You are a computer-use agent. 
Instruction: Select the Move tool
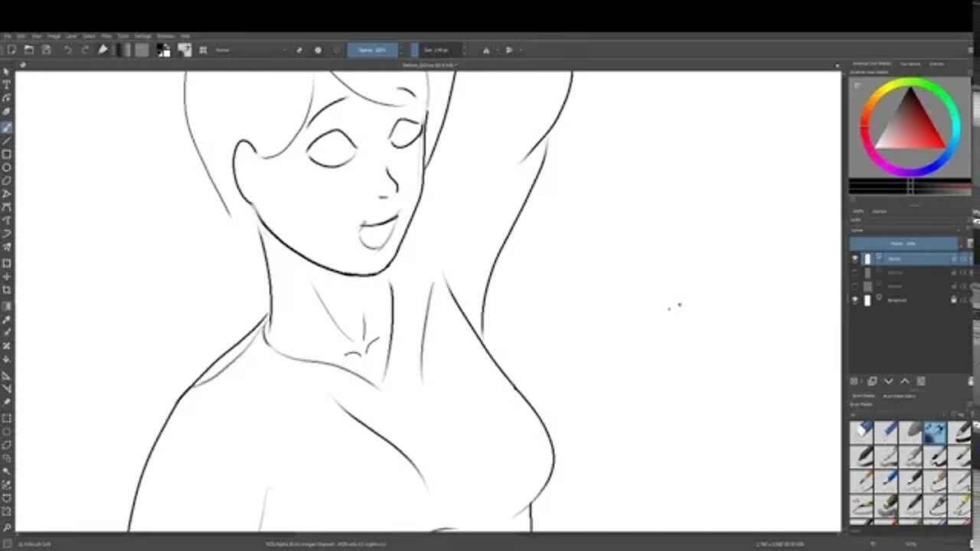(7, 276)
